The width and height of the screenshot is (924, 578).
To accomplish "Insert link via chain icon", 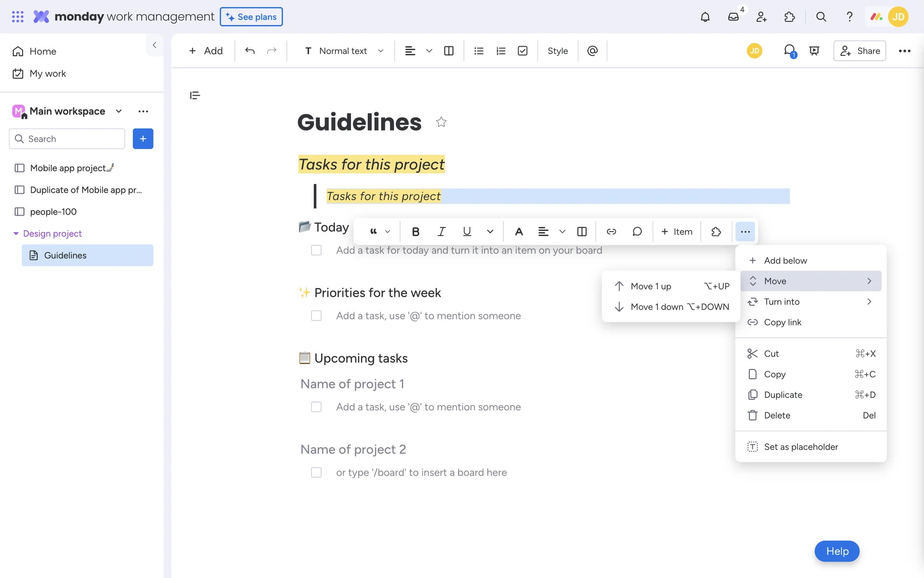I will pyautogui.click(x=611, y=232).
